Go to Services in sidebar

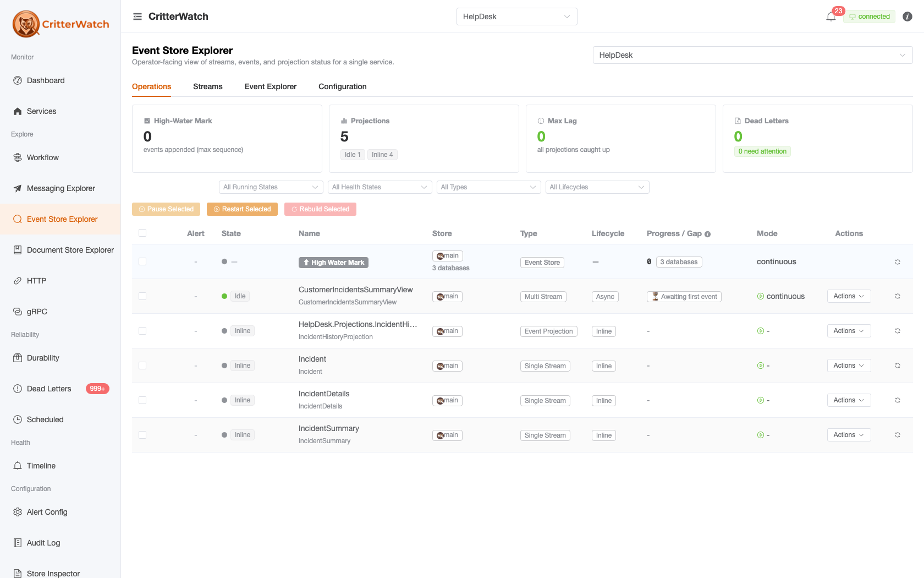click(60, 111)
